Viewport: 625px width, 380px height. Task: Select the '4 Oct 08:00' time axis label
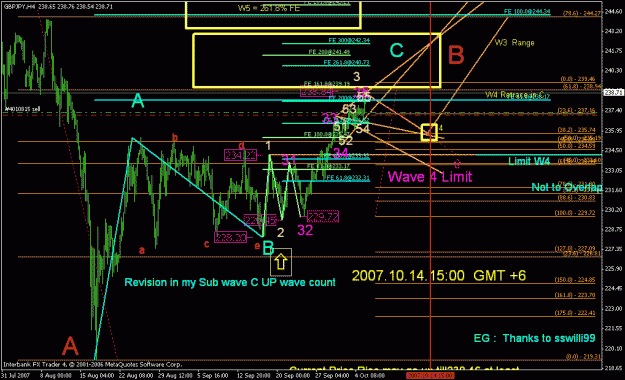(x=369, y=376)
